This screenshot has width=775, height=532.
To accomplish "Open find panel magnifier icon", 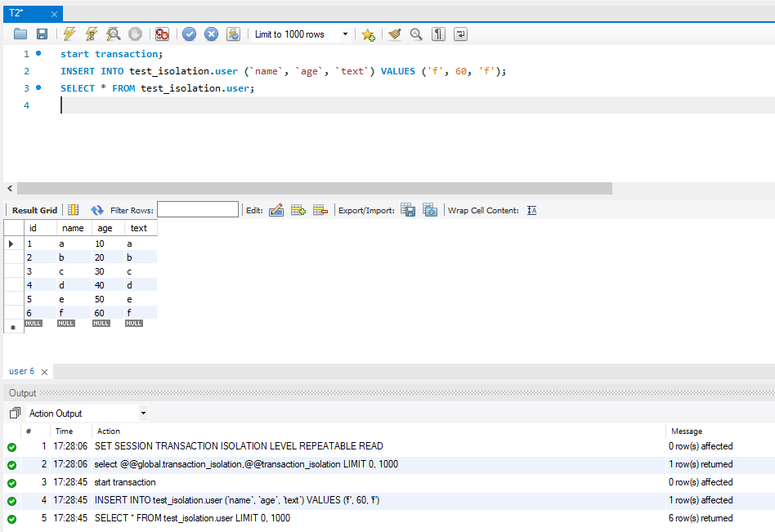I will click(416, 34).
